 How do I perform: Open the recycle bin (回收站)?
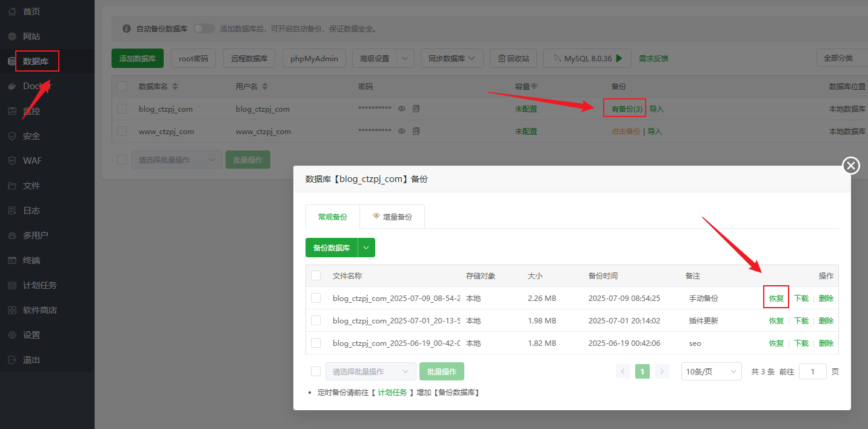[513, 59]
